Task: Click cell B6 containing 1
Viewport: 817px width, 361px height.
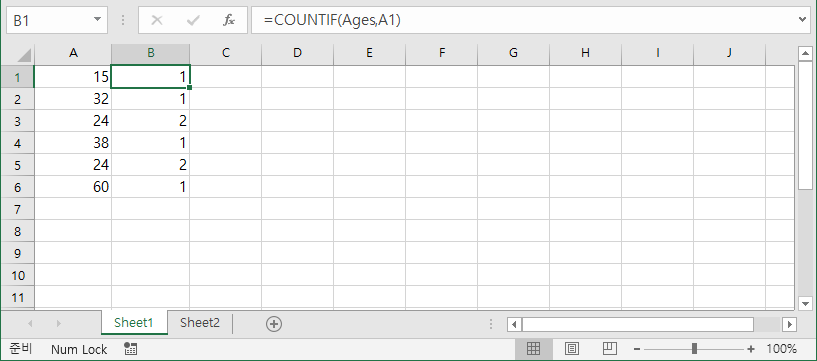Action: [x=151, y=187]
